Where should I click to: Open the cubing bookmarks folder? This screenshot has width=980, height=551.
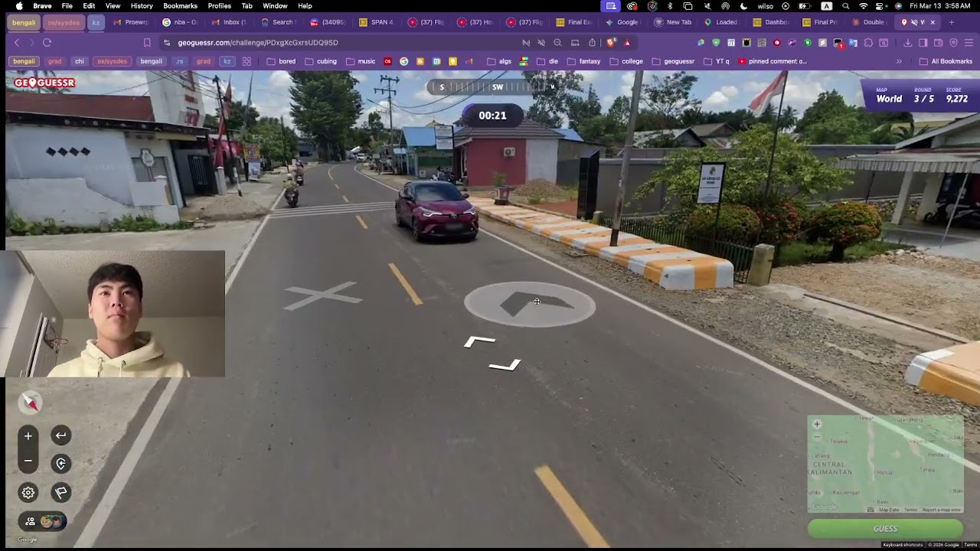[321, 61]
